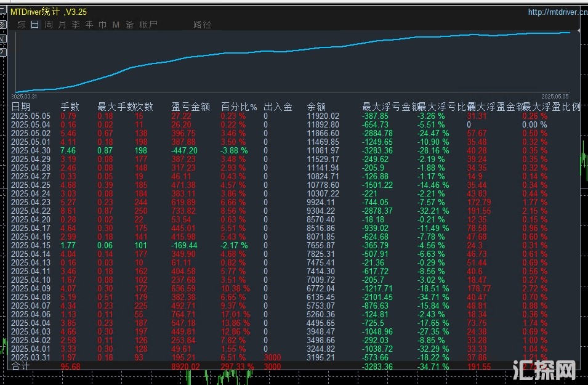Click the 3000 deposit in 2025.03.31 row
This screenshot has height=385, width=588.
tap(272, 358)
